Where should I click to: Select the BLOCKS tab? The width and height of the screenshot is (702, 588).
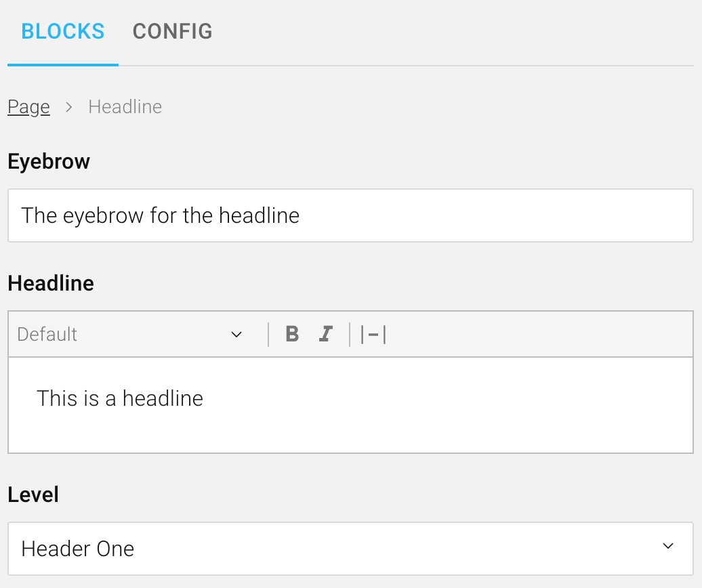tap(62, 31)
